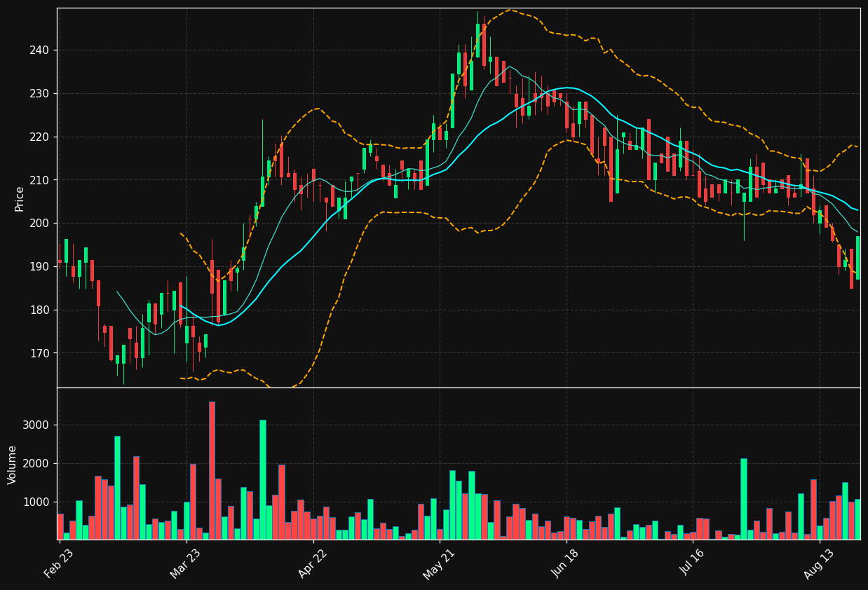Click the Volume axis label
The width and height of the screenshot is (868, 590).
coord(13,465)
